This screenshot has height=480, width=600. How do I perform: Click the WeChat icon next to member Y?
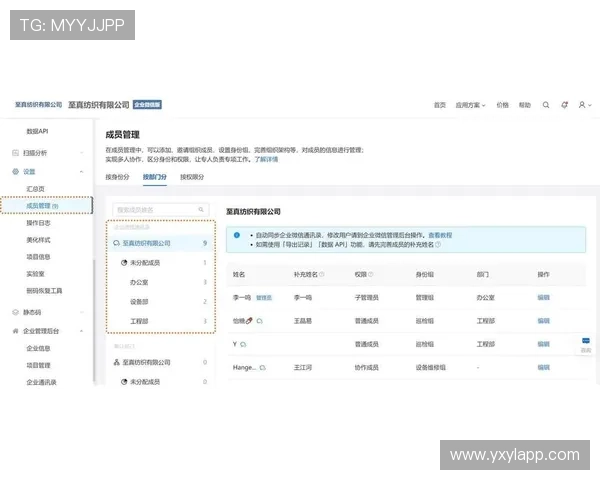(x=243, y=344)
